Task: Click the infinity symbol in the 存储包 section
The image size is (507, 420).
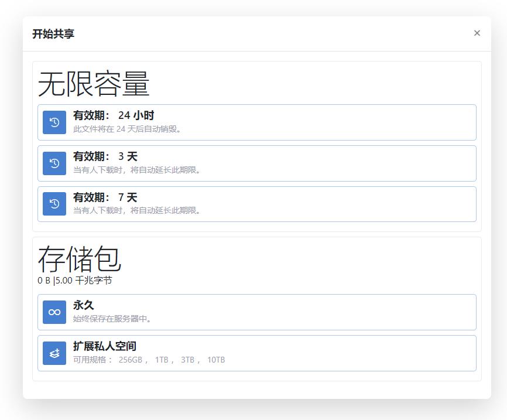Action: [54, 313]
